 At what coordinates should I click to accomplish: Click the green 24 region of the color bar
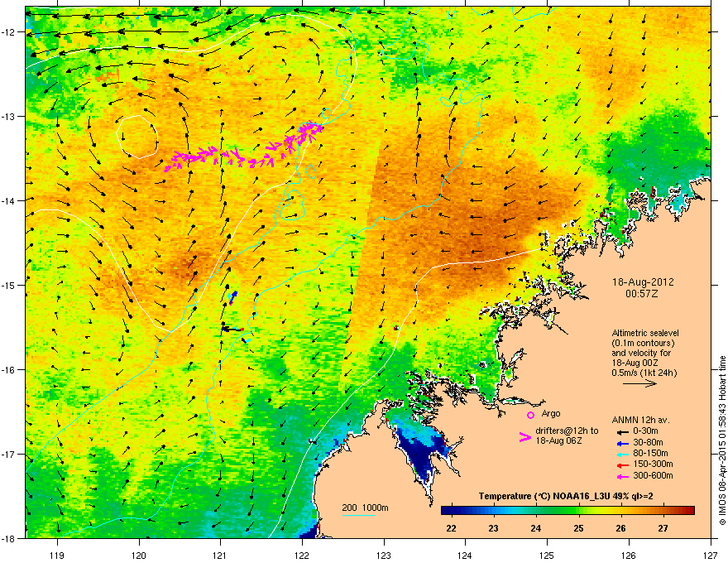[x=536, y=510]
